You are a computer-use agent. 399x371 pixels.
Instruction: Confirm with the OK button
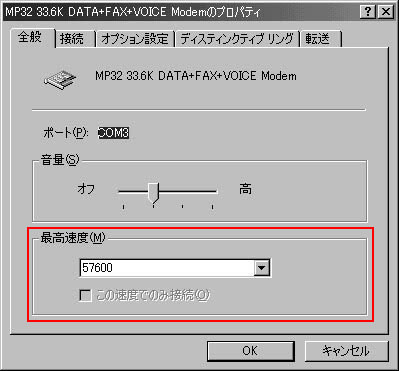250,351
